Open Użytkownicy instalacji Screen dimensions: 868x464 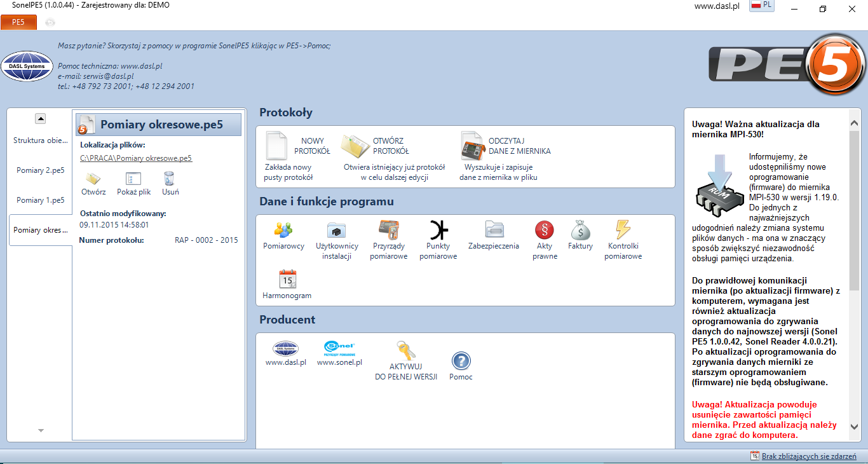(x=337, y=240)
